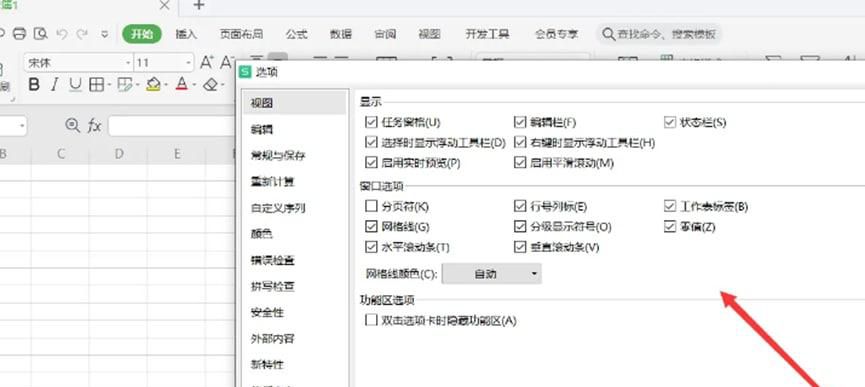865x387 pixels.
Task: Open the 页面布局 ribbon tab
Action: point(241,34)
